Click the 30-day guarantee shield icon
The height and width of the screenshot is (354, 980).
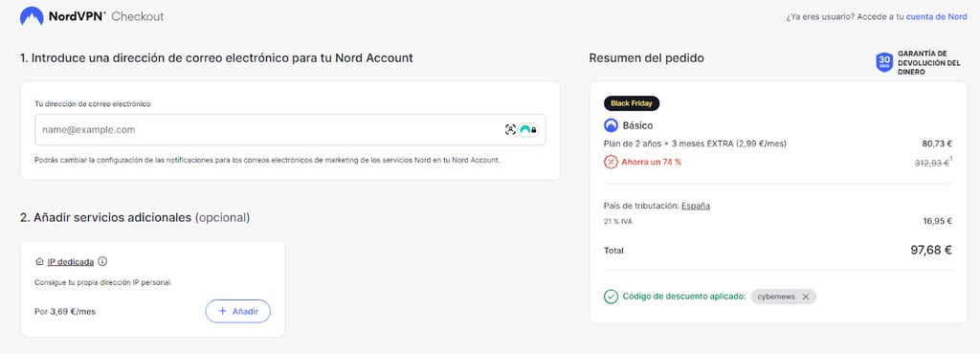884,63
